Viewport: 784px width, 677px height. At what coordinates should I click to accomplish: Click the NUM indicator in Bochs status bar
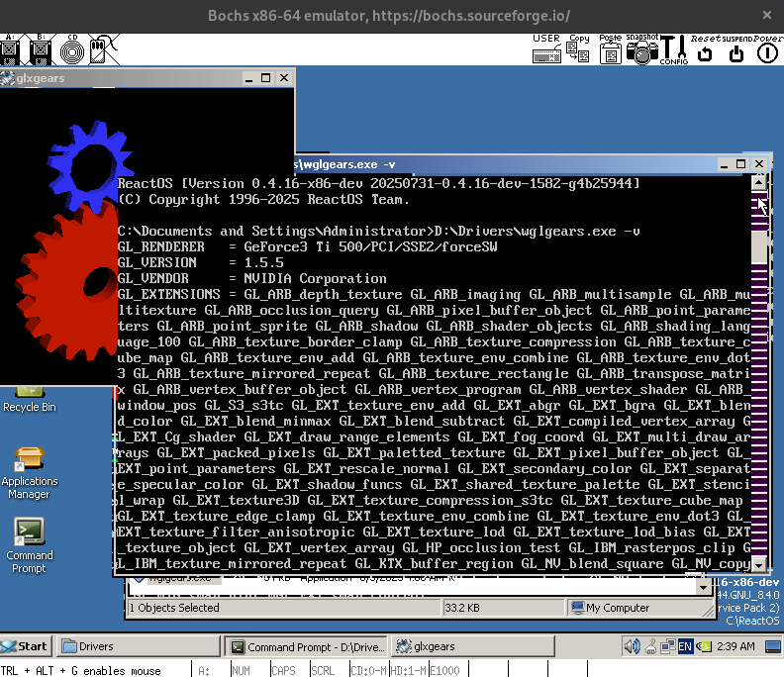coord(241,670)
